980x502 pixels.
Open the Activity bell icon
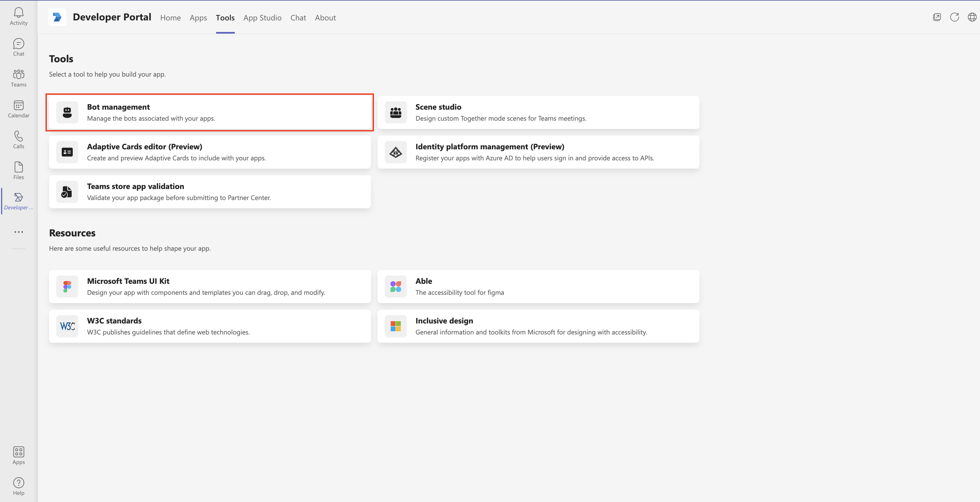[x=18, y=16]
